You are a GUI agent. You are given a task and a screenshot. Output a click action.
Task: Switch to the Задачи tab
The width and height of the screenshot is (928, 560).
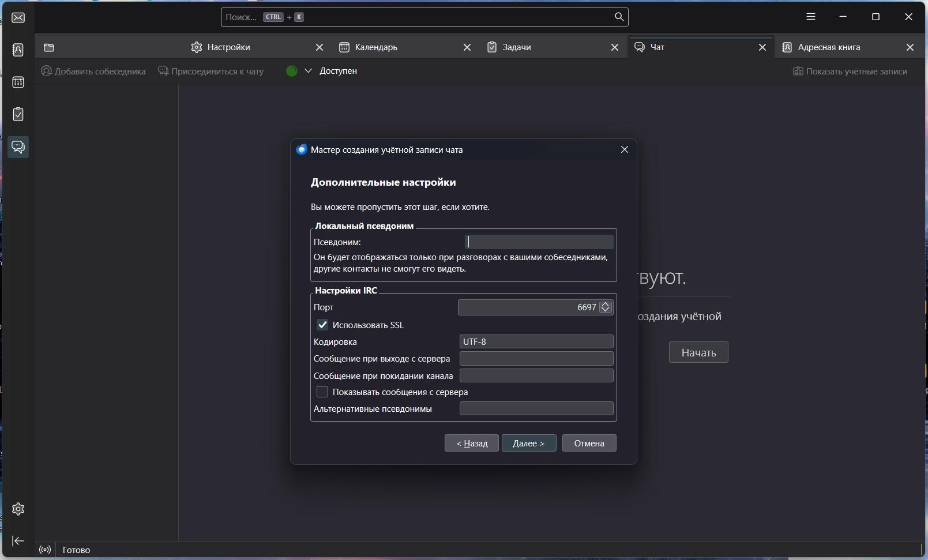coord(552,47)
